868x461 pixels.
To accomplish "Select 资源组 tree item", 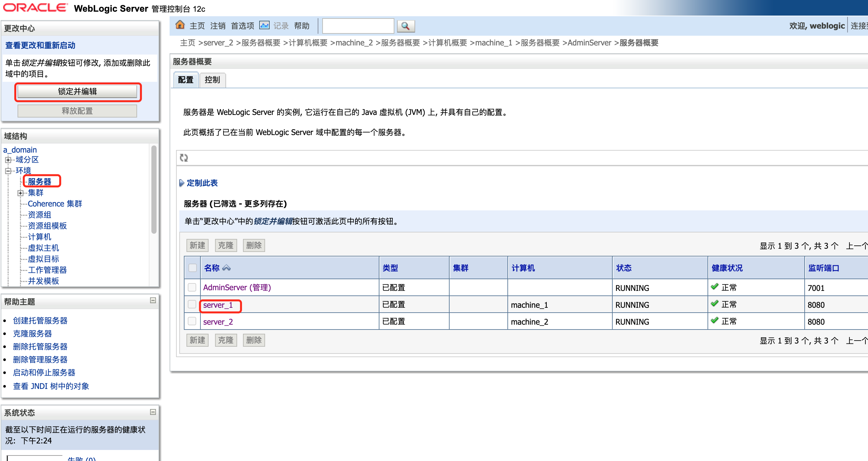I will [39, 215].
